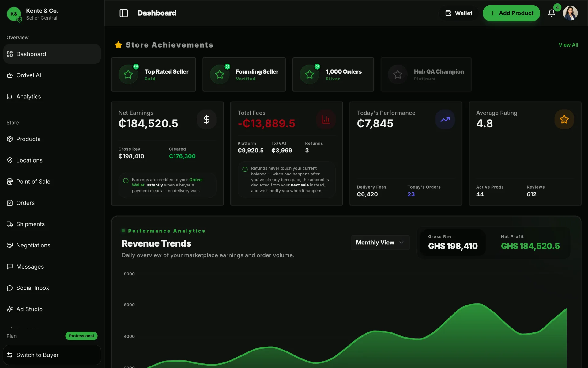Click the Shipments truck icon in sidebar
Screen dimensions: 588x368
tap(10, 224)
